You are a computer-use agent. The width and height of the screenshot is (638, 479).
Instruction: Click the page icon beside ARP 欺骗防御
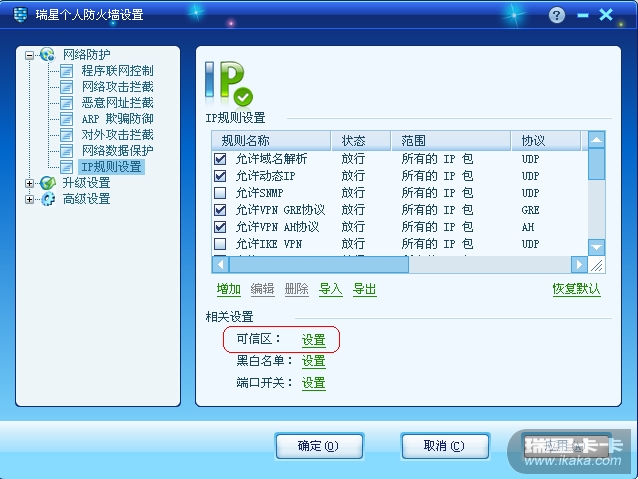66,119
